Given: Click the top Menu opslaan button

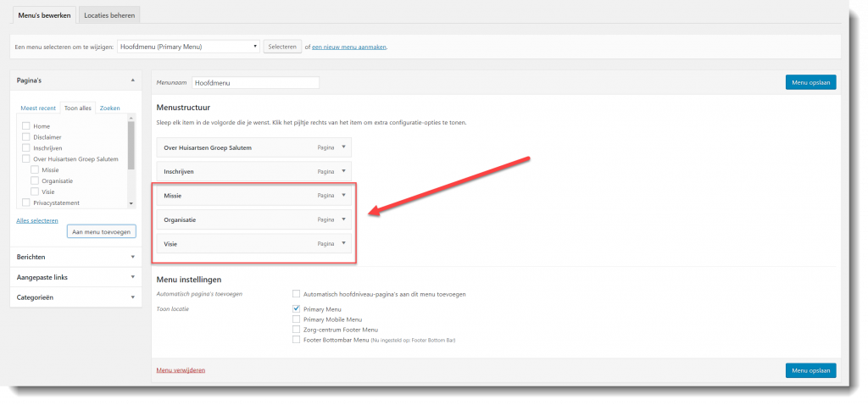Looking at the screenshot, I should [x=810, y=82].
